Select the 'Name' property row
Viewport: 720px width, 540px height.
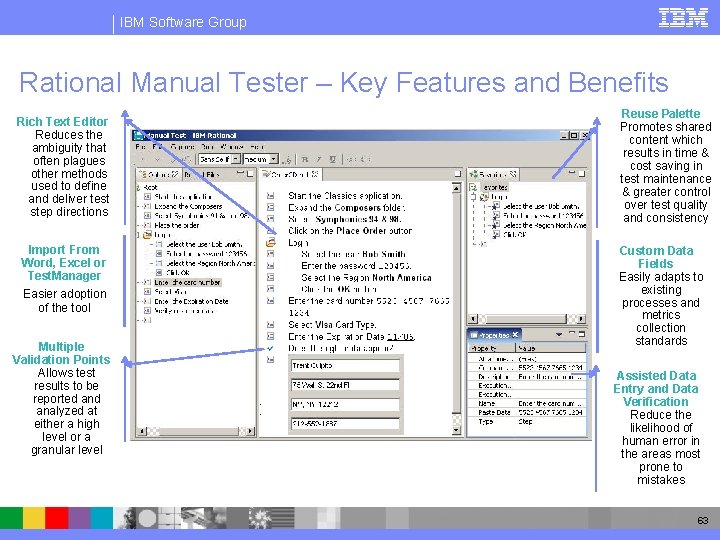tap(527, 404)
